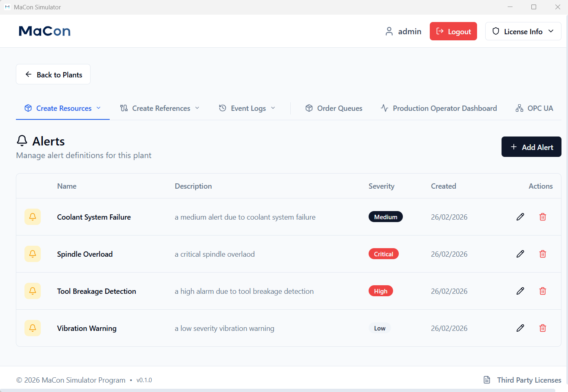Delete the Vibration Warning alert
The image size is (568, 392).
542,328
